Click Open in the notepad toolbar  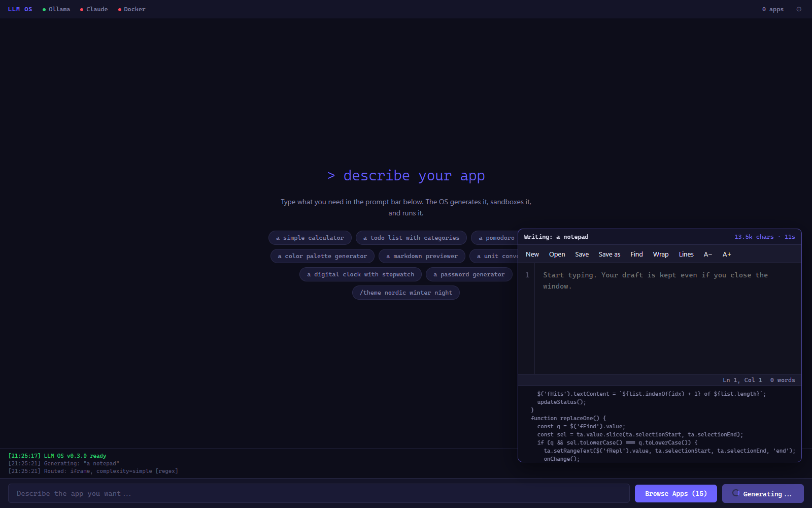[x=557, y=255]
